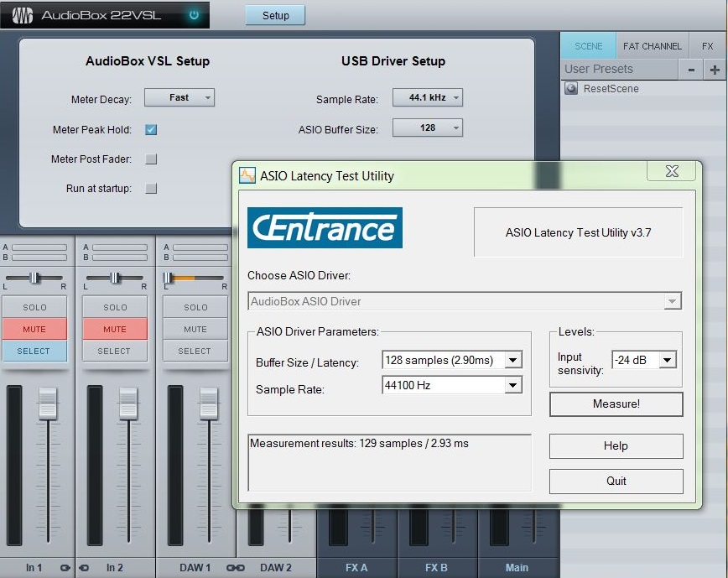728x578 pixels.
Task: Unmute the In 2 channel
Action: (115, 329)
